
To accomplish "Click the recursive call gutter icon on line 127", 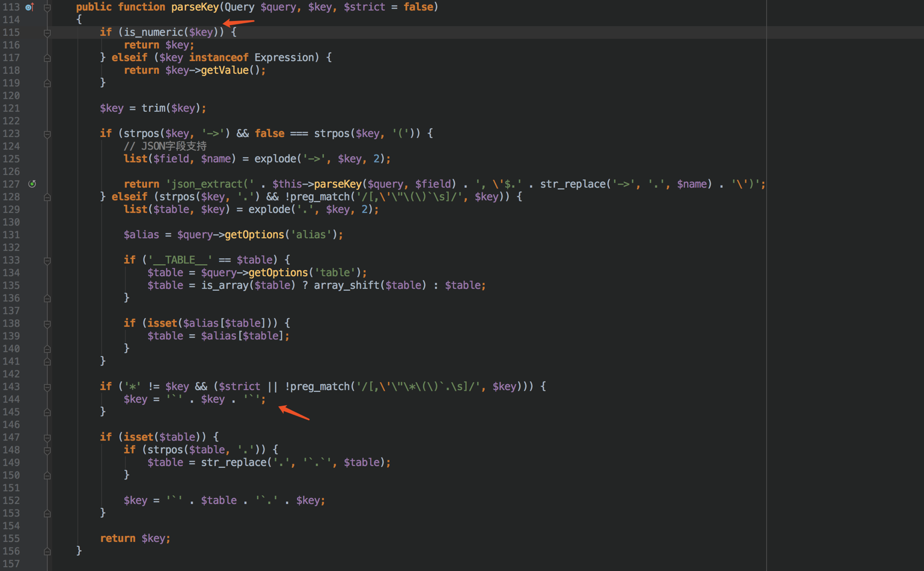I will click(32, 184).
